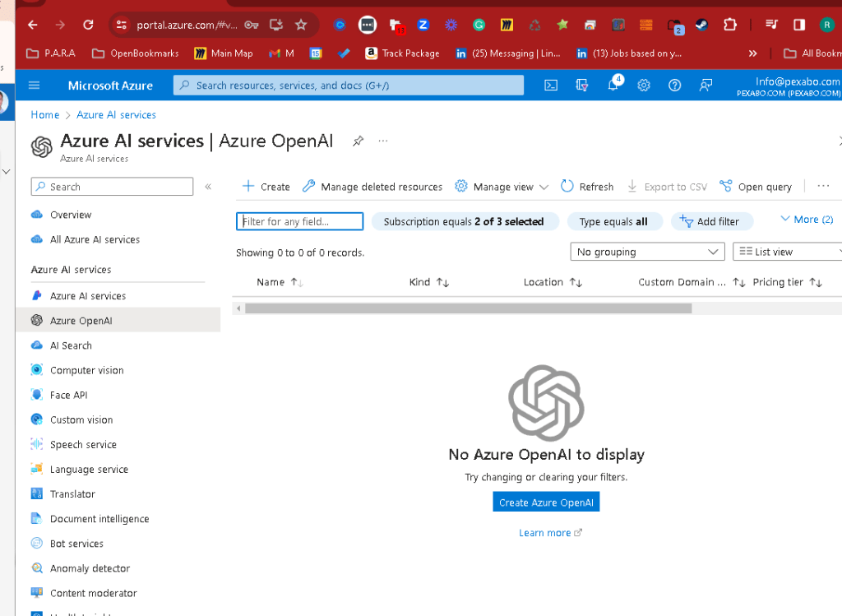Open the Zoom extension icon
Screen dimensions: 842x616
(x=423, y=25)
